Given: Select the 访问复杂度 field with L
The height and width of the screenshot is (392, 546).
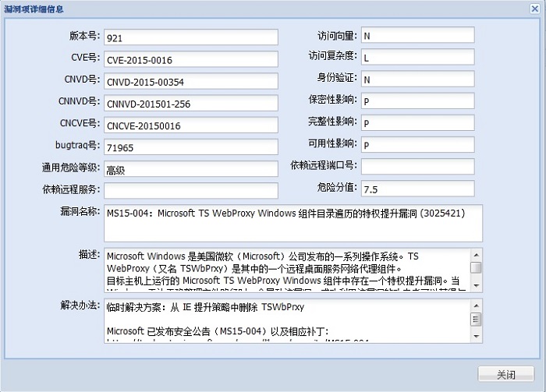Looking at the screenshot, I should click(417, 57).
